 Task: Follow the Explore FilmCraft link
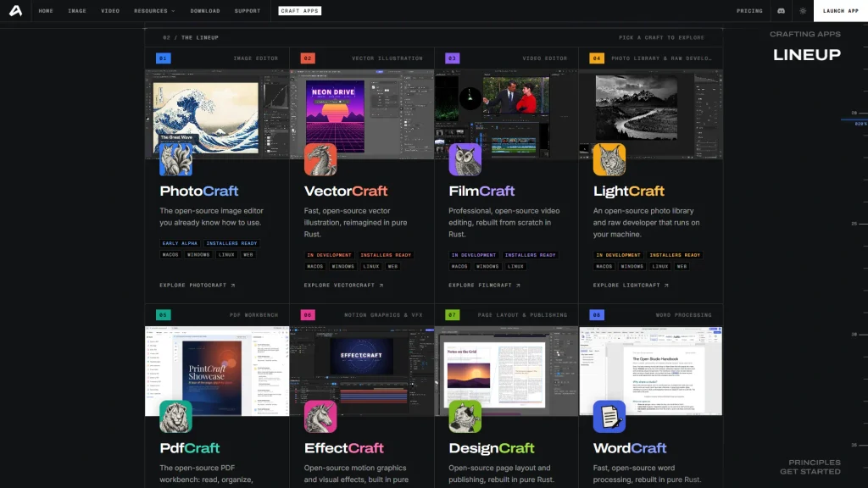coord(484,286)
